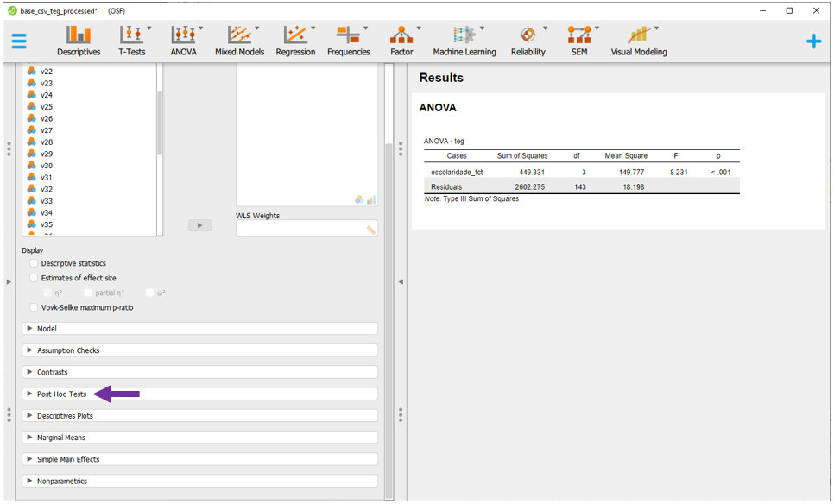Open the Regression menu
This screenshot has width=834, height=504.
295,41
